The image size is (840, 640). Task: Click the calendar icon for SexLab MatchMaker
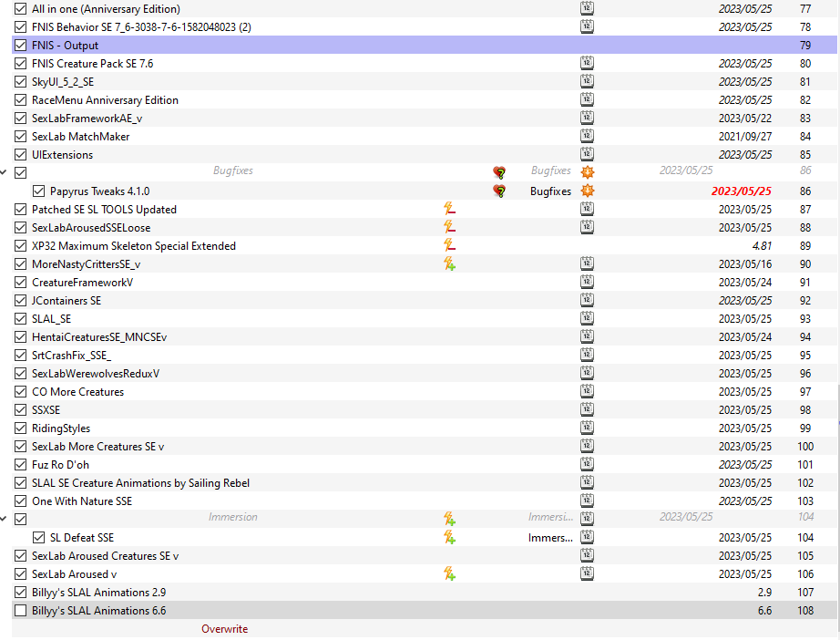pyautogui.click(x=587, y=136)
